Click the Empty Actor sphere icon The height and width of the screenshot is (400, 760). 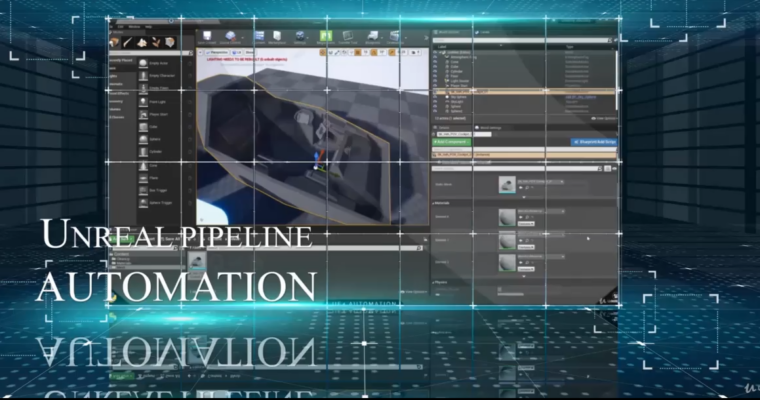[x=143, y=63]
